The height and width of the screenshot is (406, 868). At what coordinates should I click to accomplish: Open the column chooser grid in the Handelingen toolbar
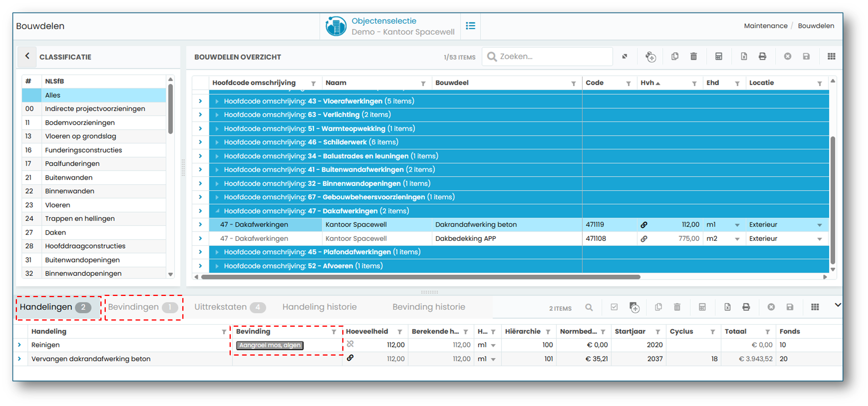pos(815,307)
